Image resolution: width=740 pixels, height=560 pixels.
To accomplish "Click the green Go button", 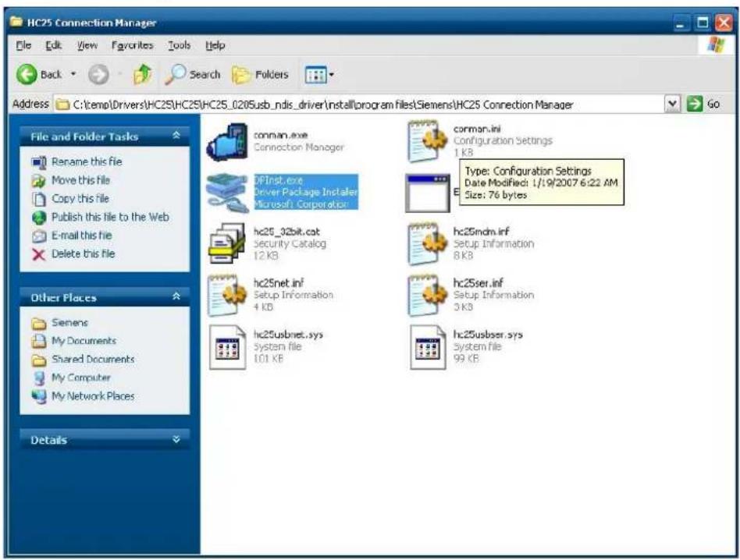I will point(703,104).
